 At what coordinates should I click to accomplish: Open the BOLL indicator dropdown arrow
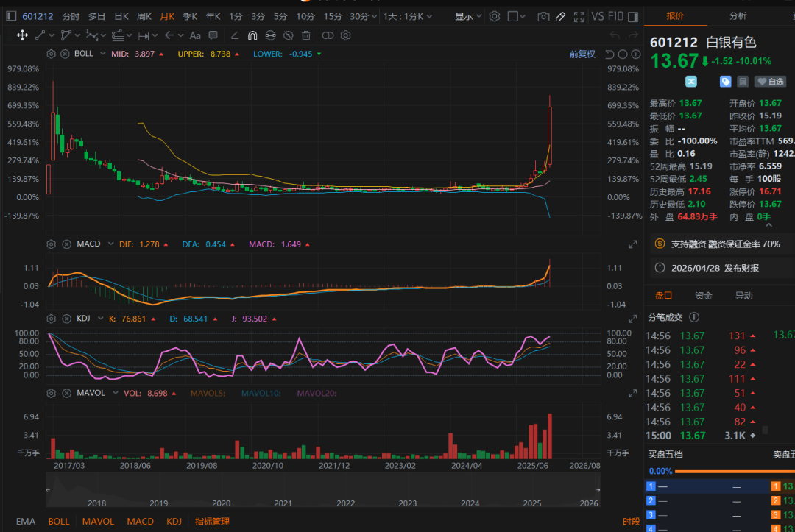(102, 54)
